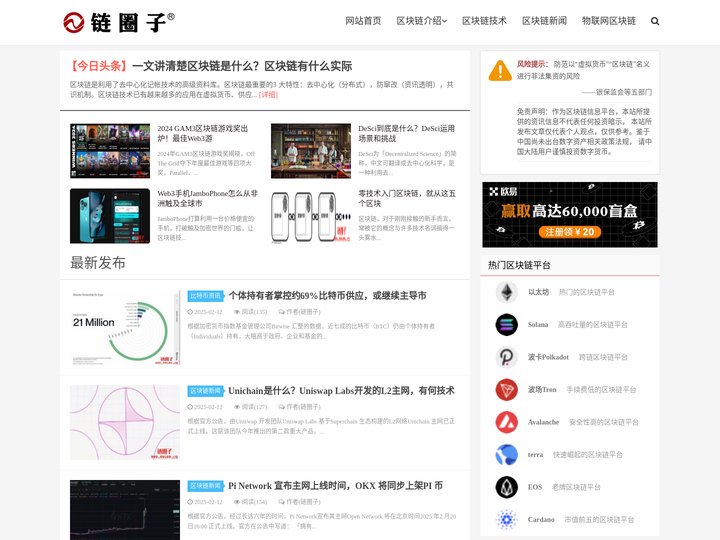The height and width of the screenshot is (540, 720).
Task: Click the 欧易 盲盒 promotional banner
Action: pyautogui.click(x=570, y=214)
